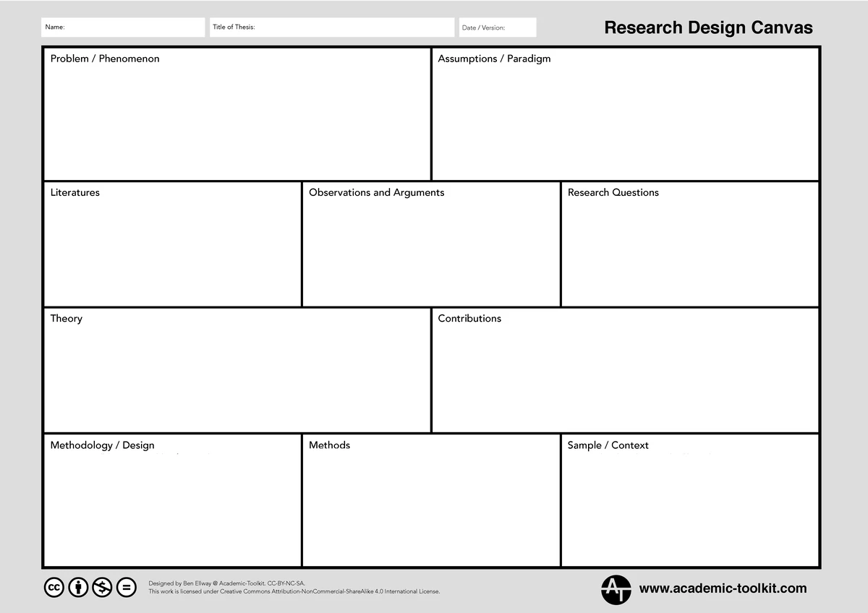
Task: Click inside the Theory section
Action: 237,369
